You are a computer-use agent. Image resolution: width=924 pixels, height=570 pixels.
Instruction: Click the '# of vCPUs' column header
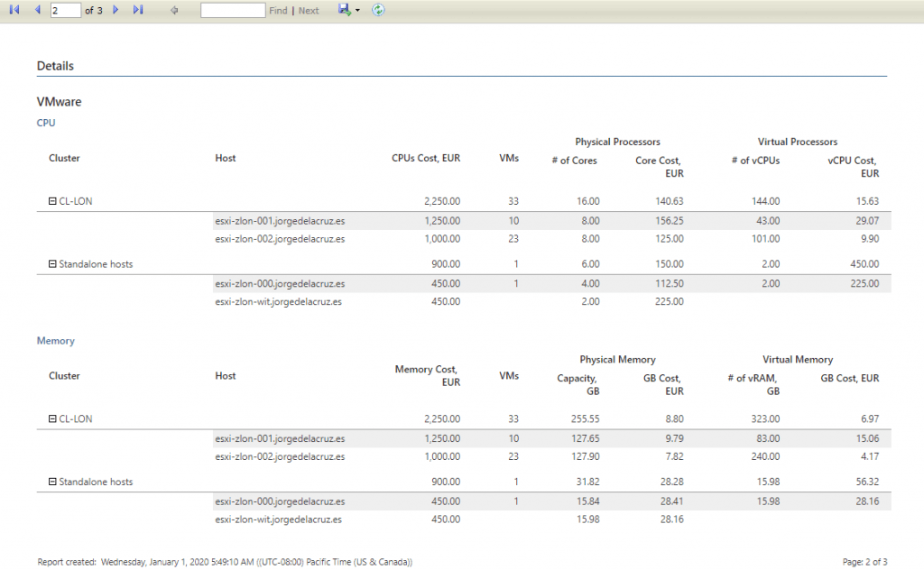point(755,161)
